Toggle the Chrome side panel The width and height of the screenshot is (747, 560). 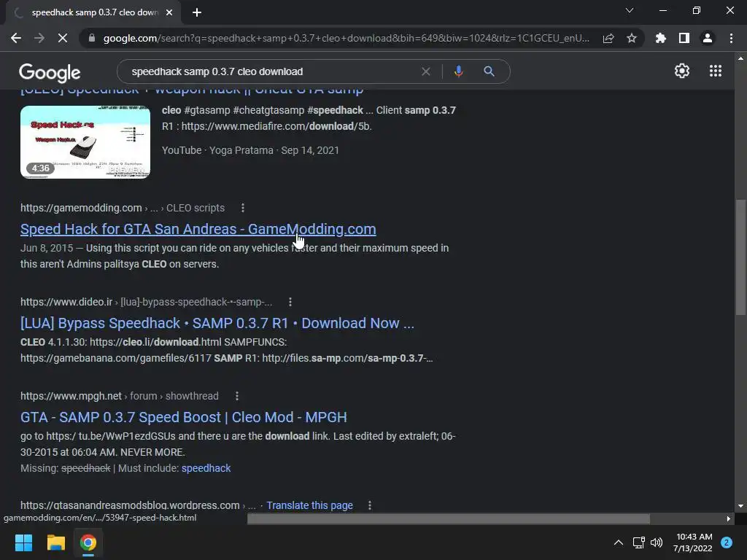684,38
